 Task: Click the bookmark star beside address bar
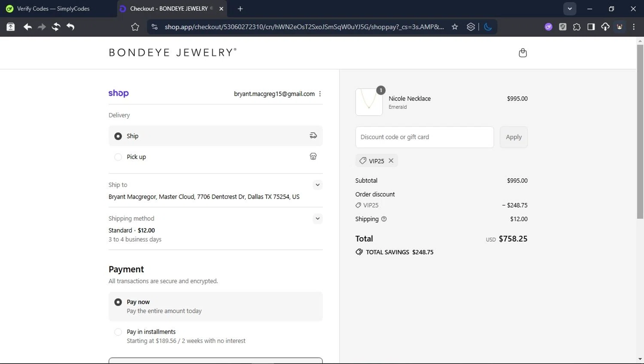pos(135,27)
